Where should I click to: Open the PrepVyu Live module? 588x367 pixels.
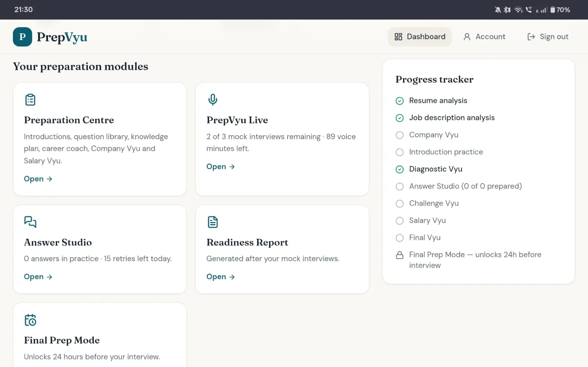[220, 167]
